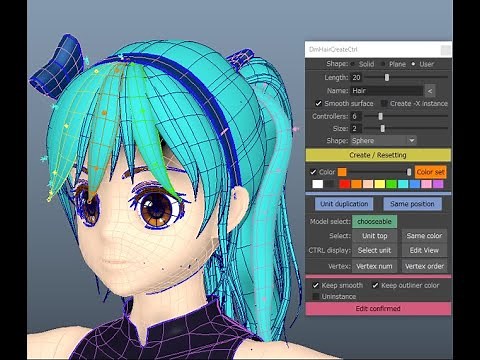The height and width of the screenshot is (360, 480).
Task: Pick the peach palette swatch
Action: click(368, 184)
